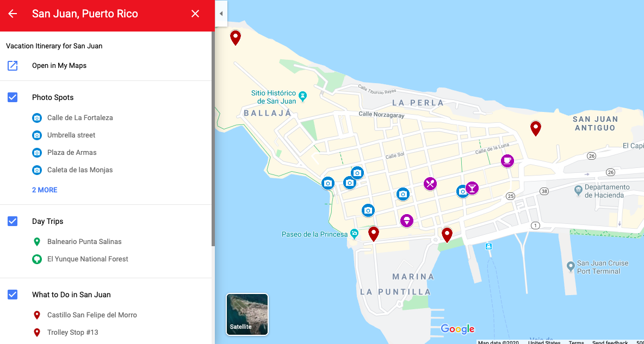Click the Google logo on the map
This screenshot has width=644, height=344.
coord(457,329)
